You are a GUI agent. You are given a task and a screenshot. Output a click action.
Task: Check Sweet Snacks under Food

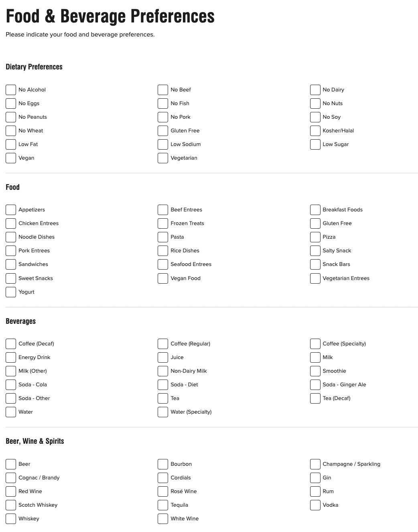[x=10, y=278]
